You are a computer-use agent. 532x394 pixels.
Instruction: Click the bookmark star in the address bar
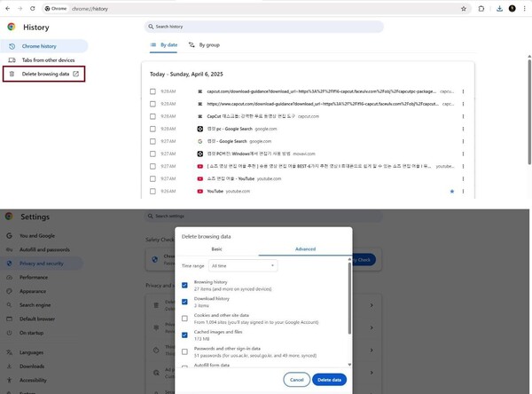point(464,8)
